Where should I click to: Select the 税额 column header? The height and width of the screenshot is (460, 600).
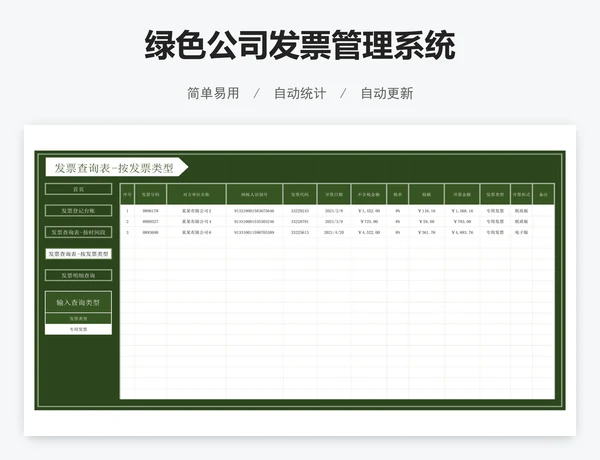point(427,194)
